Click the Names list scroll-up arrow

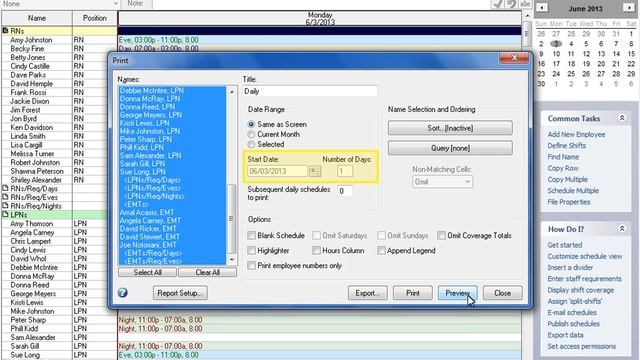pyautogui.click(x=232, y=91)
